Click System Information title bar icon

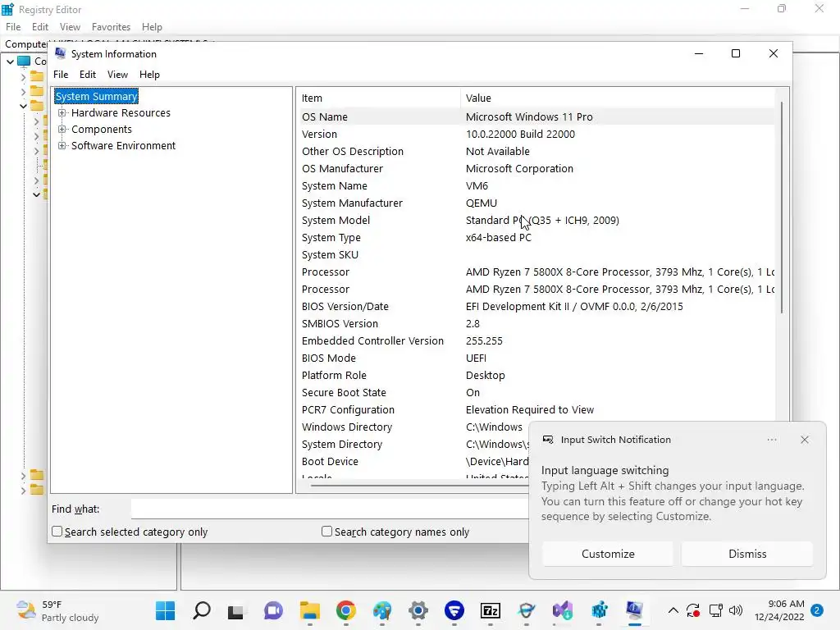point(61,53)
